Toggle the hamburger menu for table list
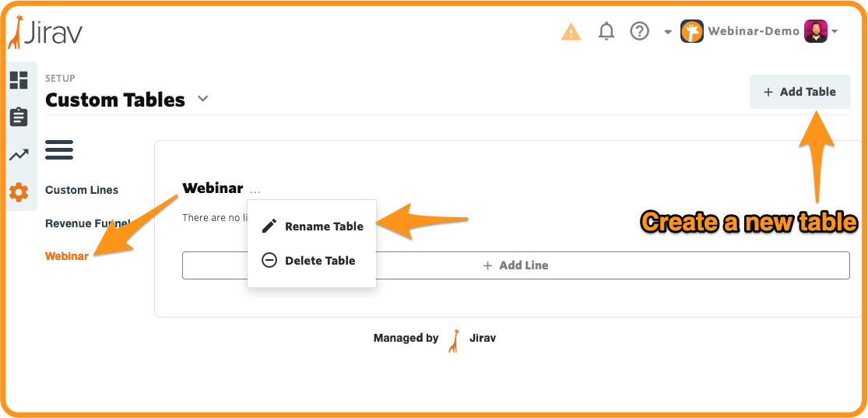 point(59,150)
